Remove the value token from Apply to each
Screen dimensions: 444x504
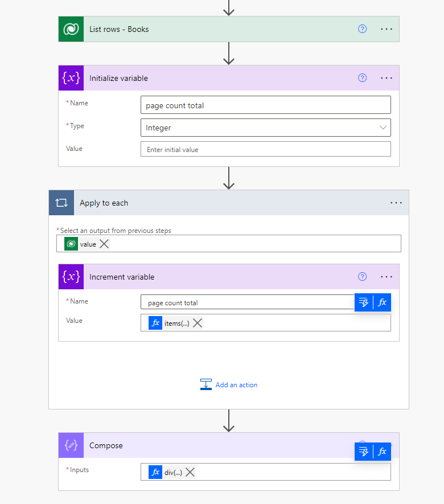(x=104, y=244)
